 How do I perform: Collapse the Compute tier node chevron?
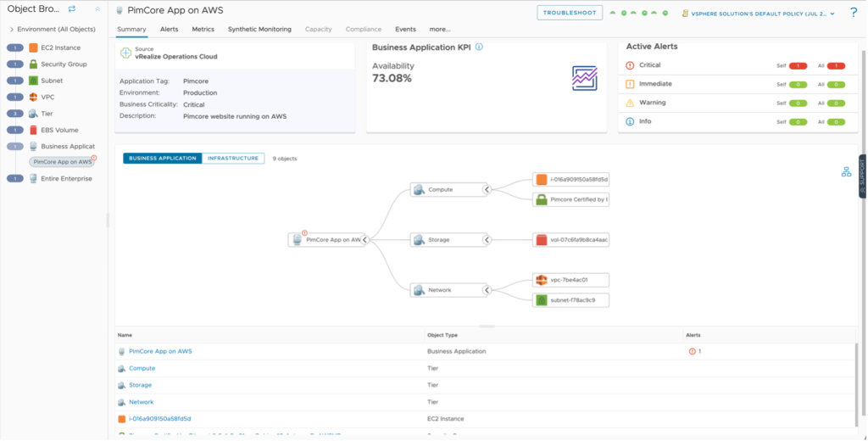tap(487, 190)
